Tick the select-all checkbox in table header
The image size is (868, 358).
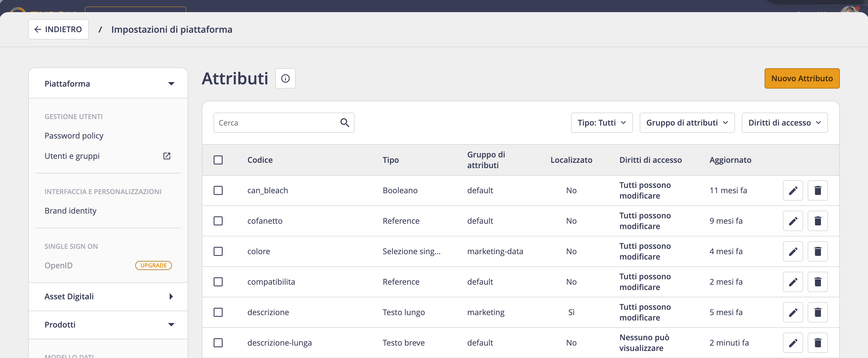pos(218,160)
